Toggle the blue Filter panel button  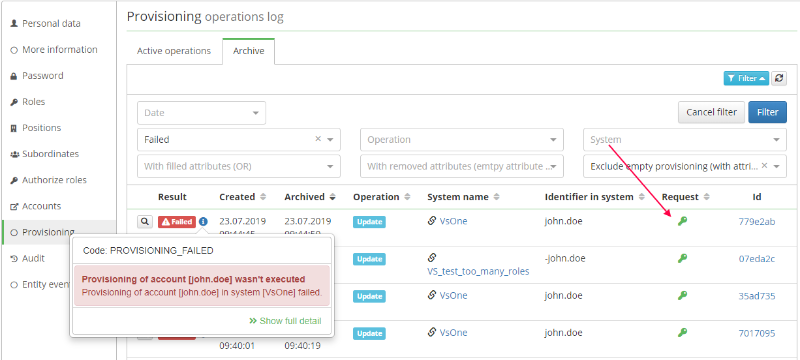[746, 79]
